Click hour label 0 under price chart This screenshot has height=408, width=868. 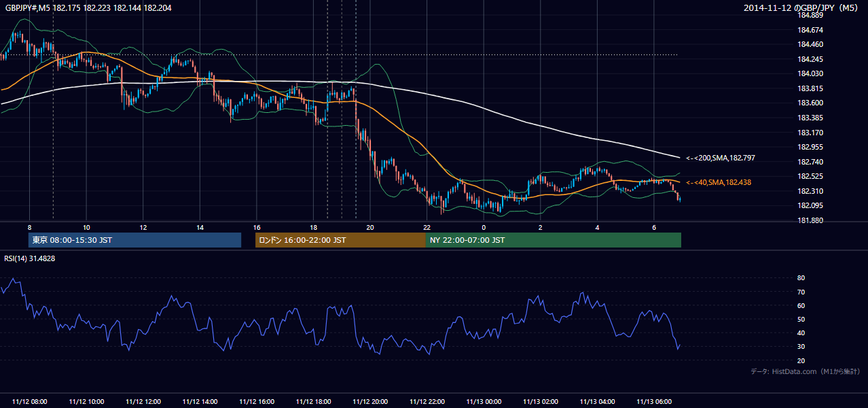tap(484, 227)
